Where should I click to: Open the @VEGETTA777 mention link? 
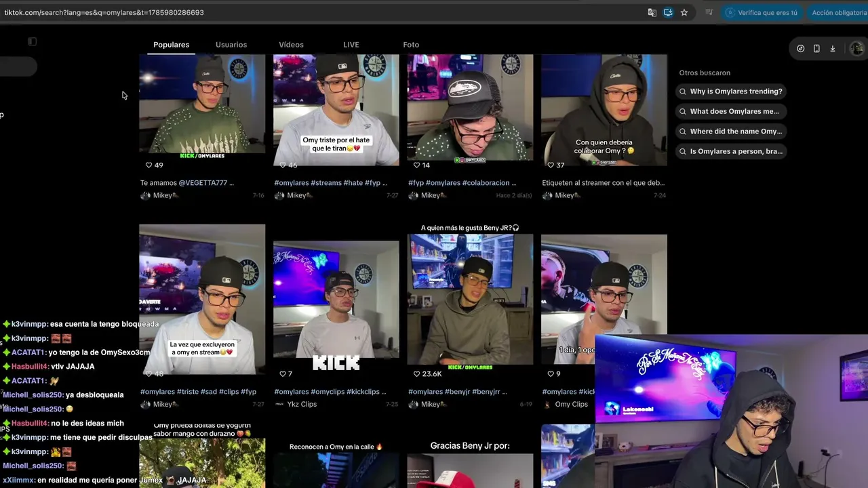[x=203, y=183]
